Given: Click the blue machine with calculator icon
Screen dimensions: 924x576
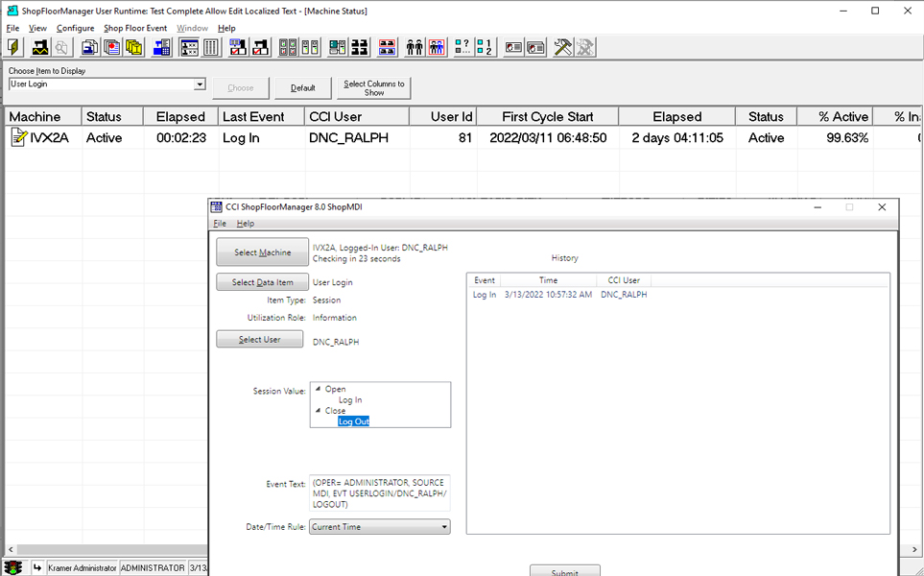Looking at the screenshot, I should pyautogui.click(x=161, y=47).
